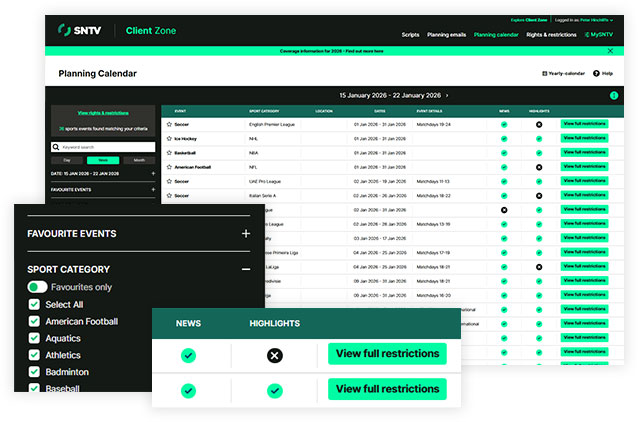Go to next week with the arrow

pyautogui.click(x=447, y=95)
